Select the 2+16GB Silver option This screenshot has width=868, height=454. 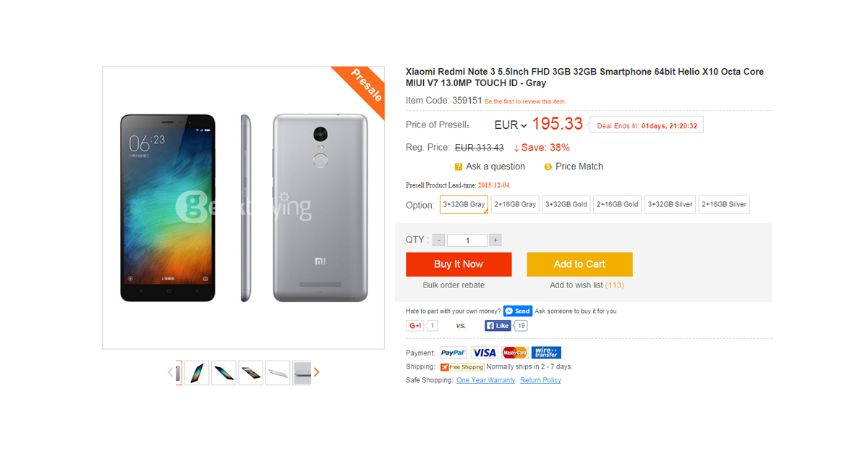click(723, 204)
